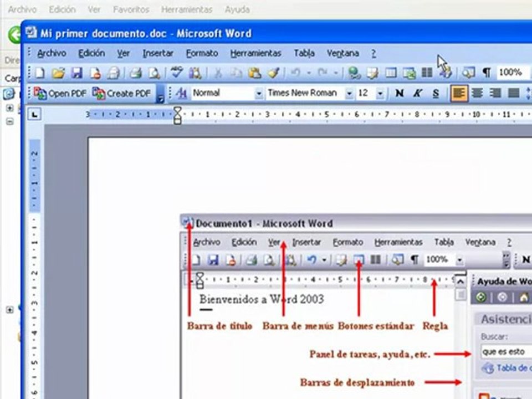Viewport: 532px width, 399px height.
Task: Open Favoritos menu in the background window
Action: tap(131, 9)
